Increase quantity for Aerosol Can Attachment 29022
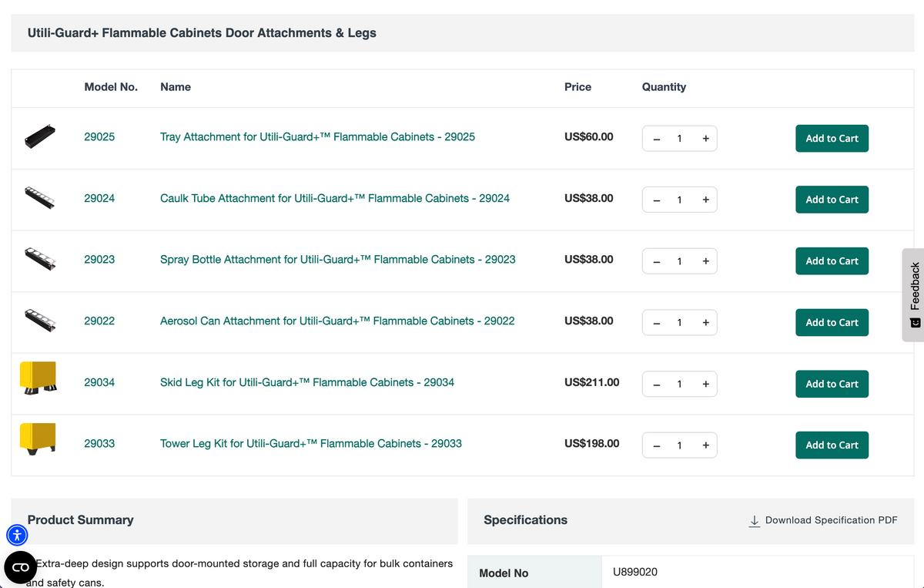924x588 pixels. pyautogui.click(x=705, y=322)
